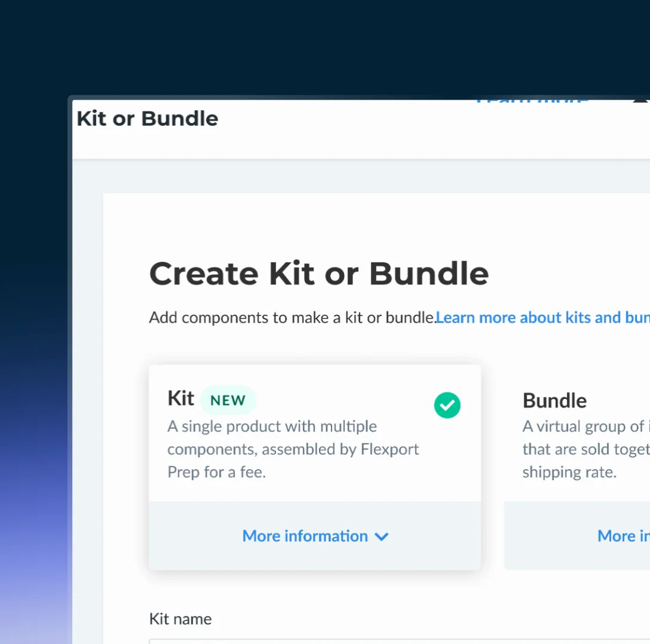
Task: Click the Kit or Bundle window title
Action: pos(147,119)
